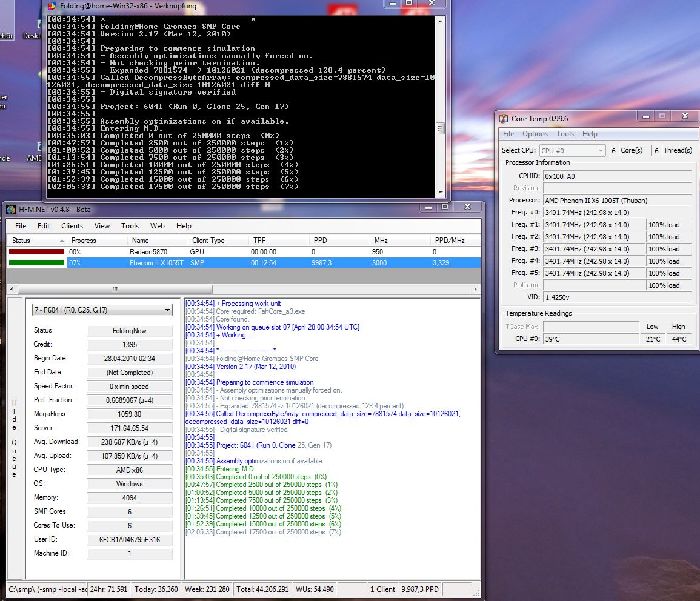Click status bar Total: 44.206.291

[262, 589]
